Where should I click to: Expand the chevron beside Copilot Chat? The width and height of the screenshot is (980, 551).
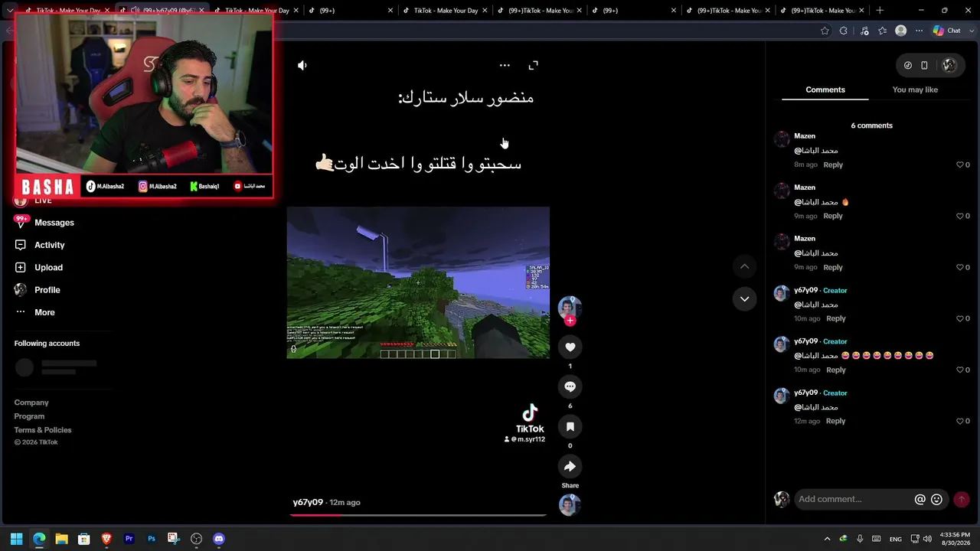click(x=971, y=31)
